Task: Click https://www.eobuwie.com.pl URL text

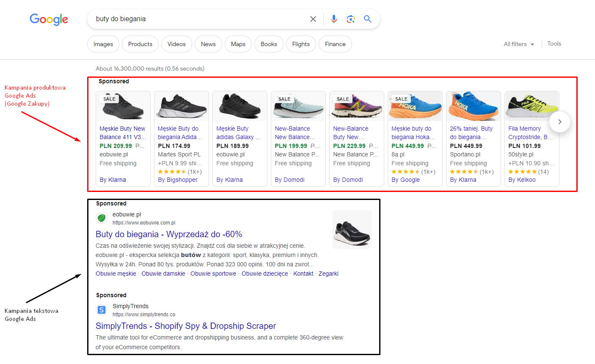Action: click(144, 223)
